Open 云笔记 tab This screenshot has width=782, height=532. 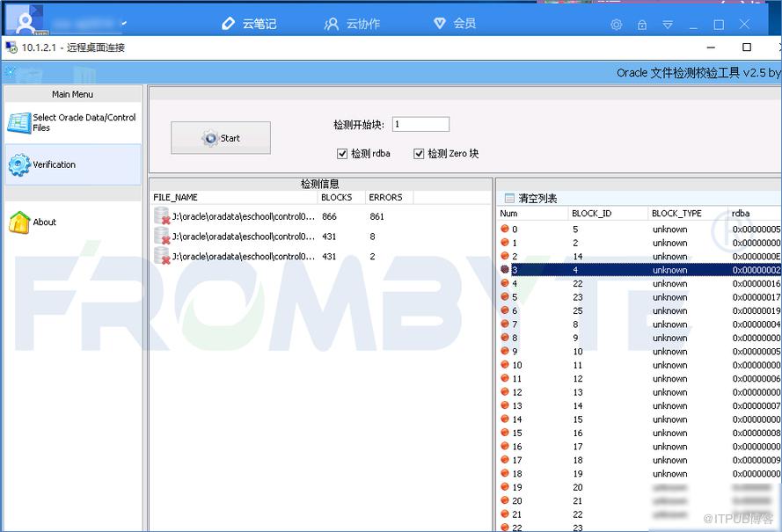pyautogui.click(x=249, y=24)
